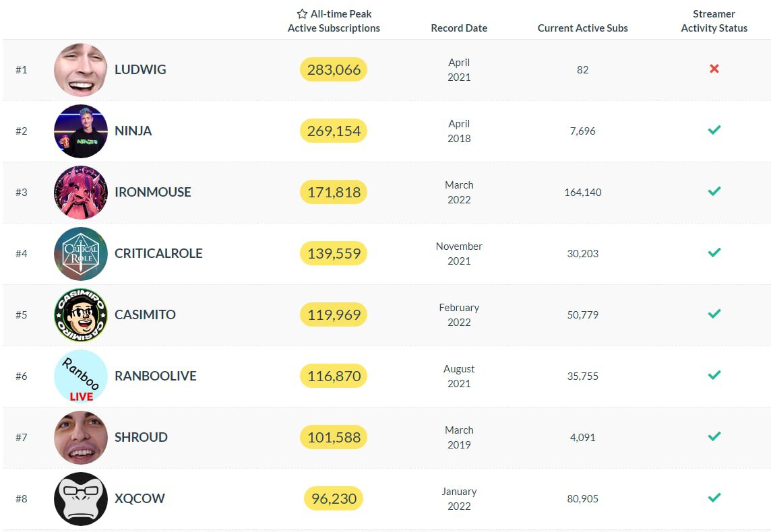Select Ironmouse's anime avatar
This screenshot has width=773, height=532.
(x=81, y=193)
